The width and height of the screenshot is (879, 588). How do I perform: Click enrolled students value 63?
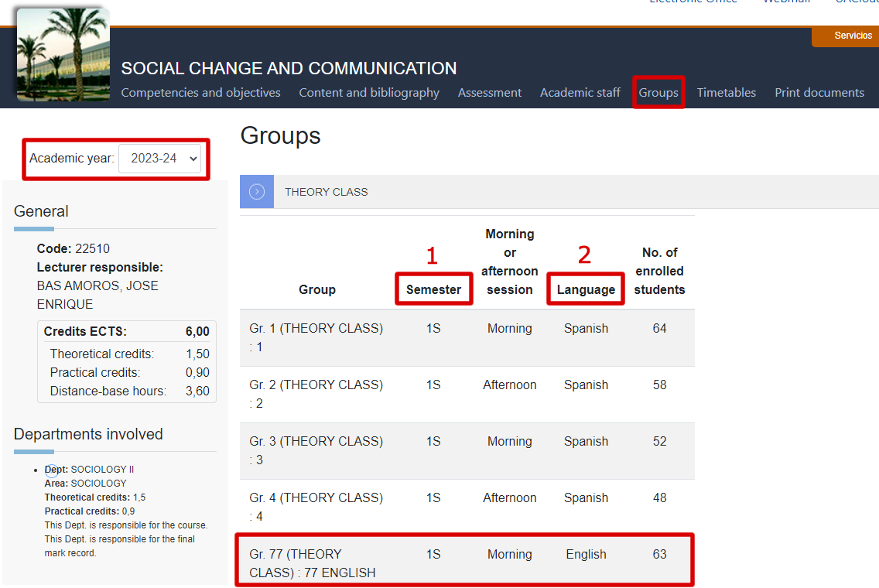click(659, 555)
